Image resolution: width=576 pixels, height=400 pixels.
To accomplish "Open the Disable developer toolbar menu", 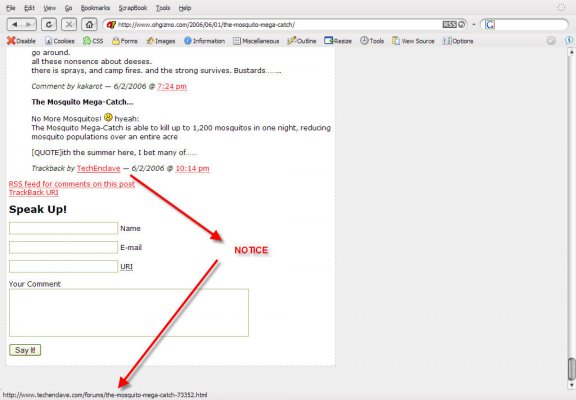I will coord(21,41).
